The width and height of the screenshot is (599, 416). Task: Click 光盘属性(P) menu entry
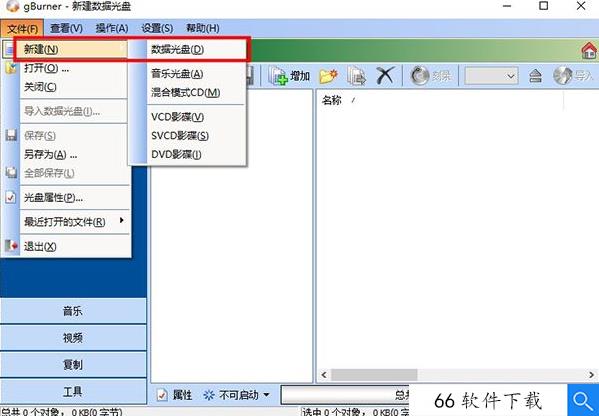[53, 197]
